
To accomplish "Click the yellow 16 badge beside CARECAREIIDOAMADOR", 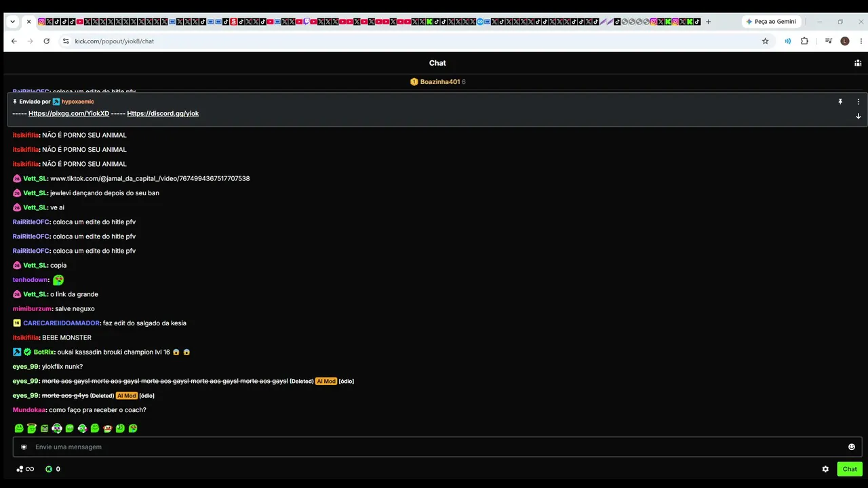I will pyautogui.click(x=17, y=323).
